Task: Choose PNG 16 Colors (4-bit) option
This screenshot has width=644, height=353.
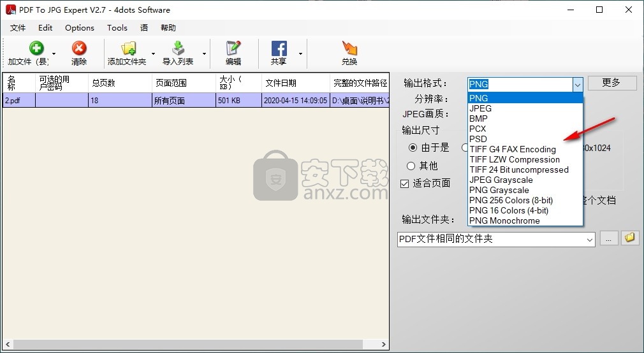Action: [525, 210]
